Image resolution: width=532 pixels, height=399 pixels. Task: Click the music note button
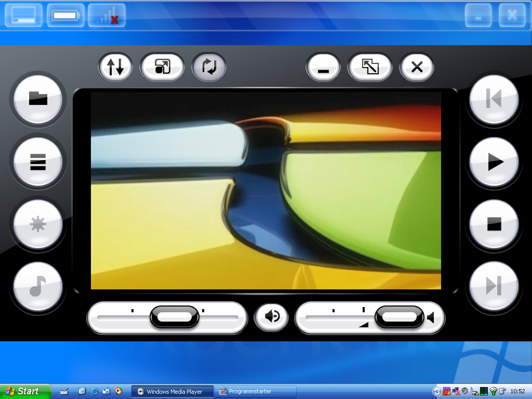pos(38,286)
